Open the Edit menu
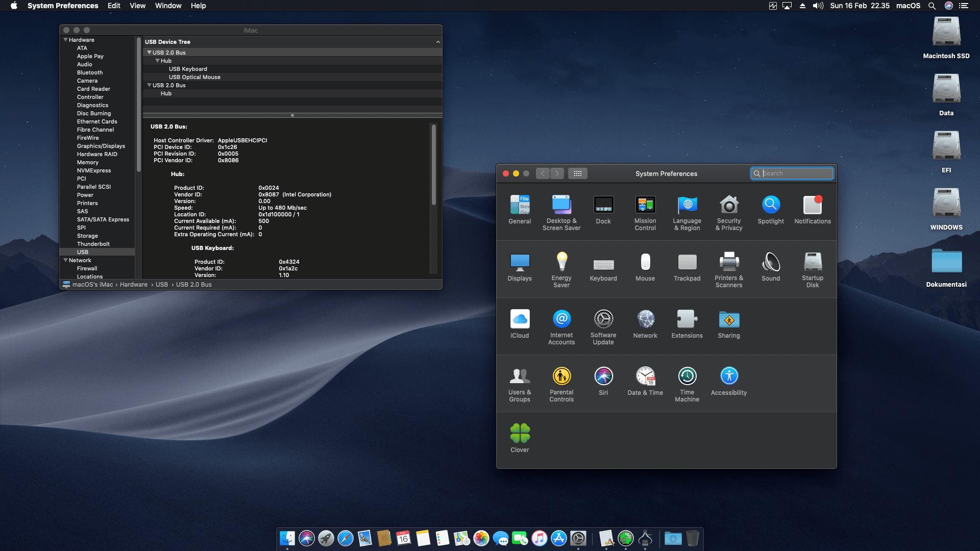Image resolution: width=980 pixels, height=551 pixels. click(x=114, y=6)
